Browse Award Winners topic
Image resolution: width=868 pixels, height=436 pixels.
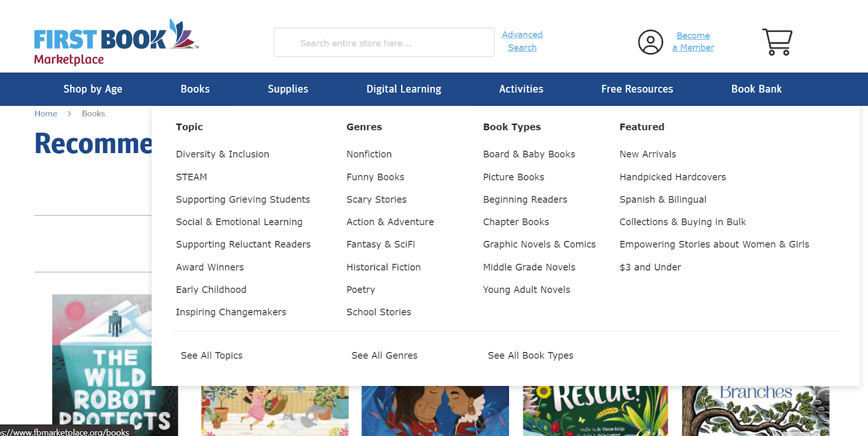click(x=210, y=267)
